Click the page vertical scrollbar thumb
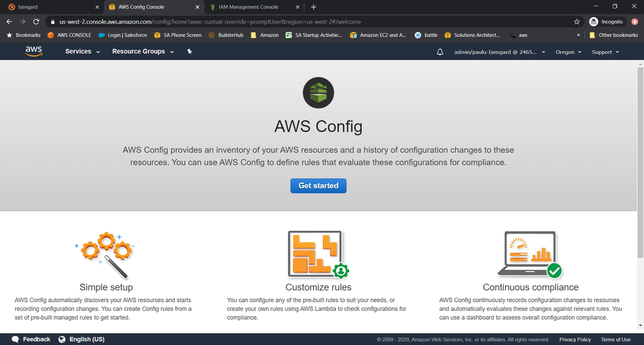This screenshot has width=644, height=345. coord(640,162)
